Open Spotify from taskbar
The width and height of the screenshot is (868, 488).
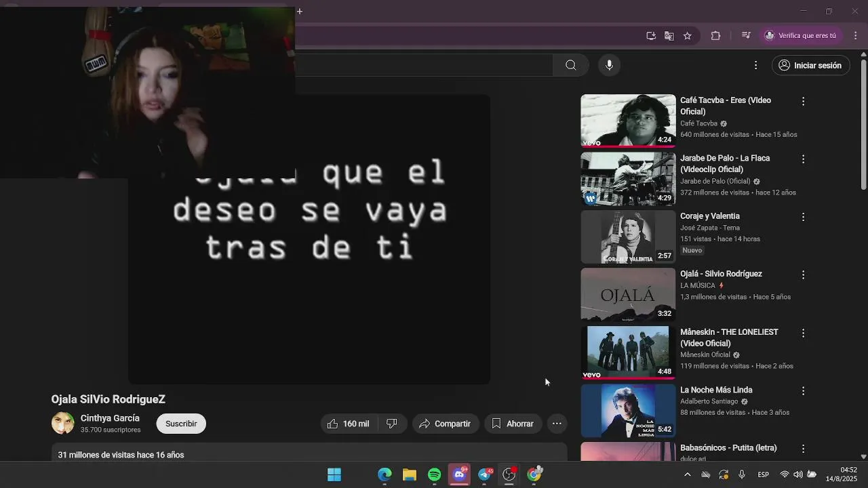(x=435, y=474)
